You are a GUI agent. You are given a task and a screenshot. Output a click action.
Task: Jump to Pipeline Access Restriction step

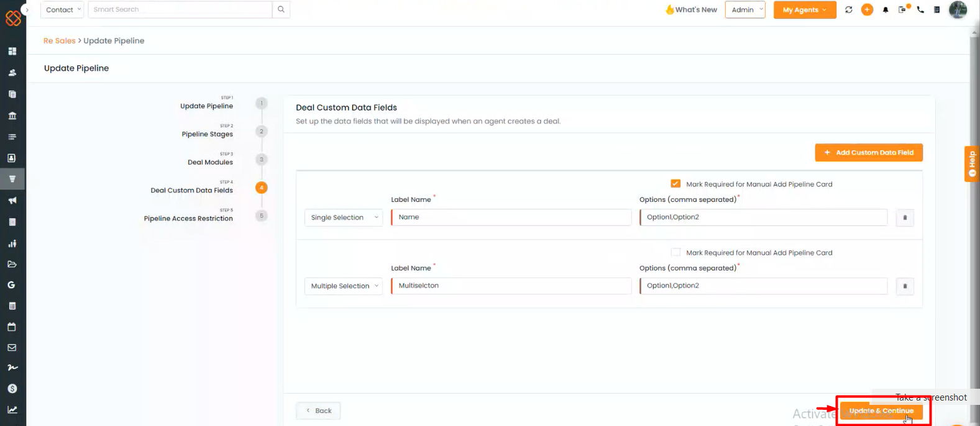click(188, 219)
